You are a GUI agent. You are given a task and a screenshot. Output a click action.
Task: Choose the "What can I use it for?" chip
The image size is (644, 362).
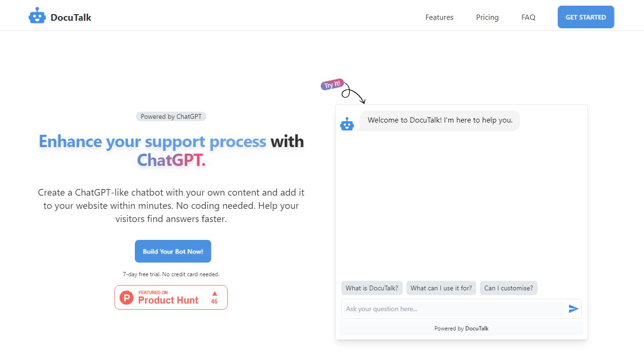coord(441,288)
